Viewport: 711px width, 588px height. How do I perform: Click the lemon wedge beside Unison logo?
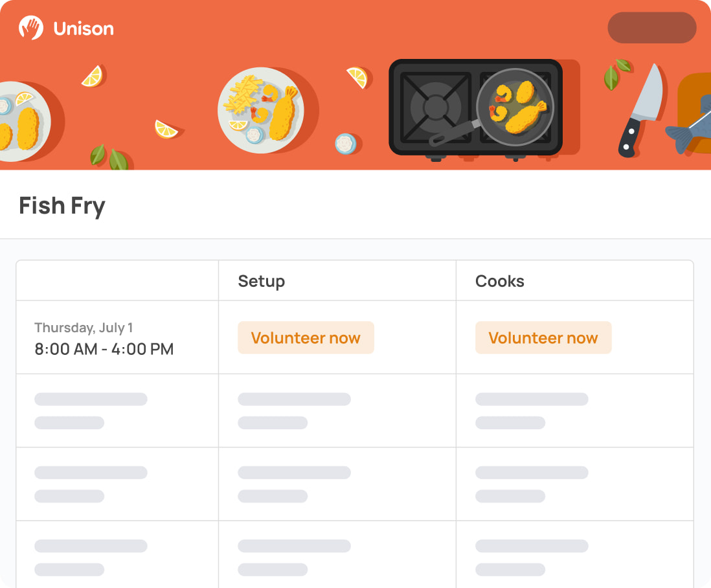click(x=92, y=76)
